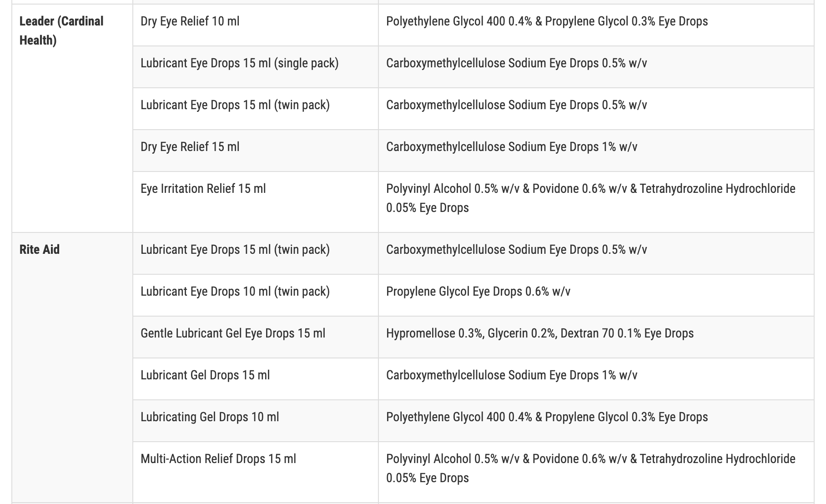The image size is (826, 504).
Task: Click Multi-Action Relief Drops 15 ml
Action: point(218,459)
